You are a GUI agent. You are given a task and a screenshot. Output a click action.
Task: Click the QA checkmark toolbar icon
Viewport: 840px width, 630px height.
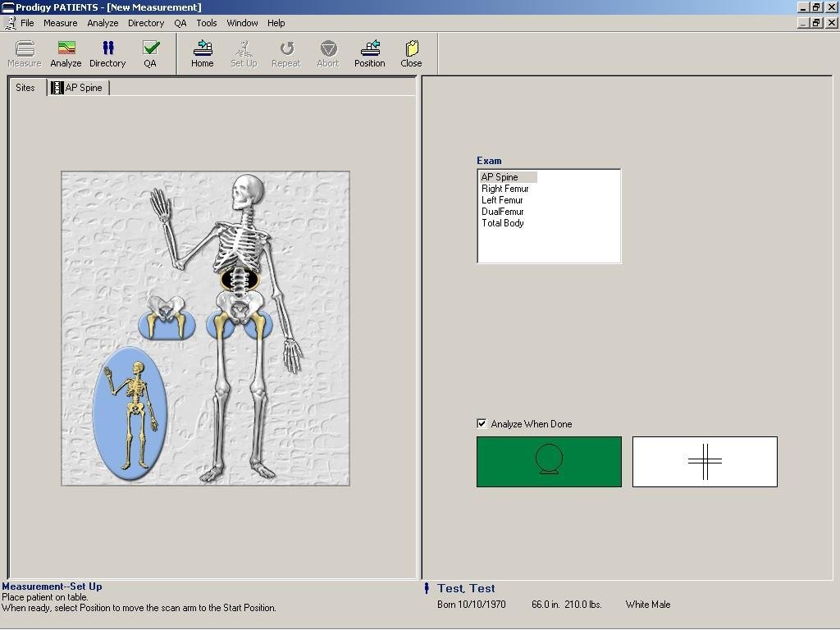click(150, 53)
